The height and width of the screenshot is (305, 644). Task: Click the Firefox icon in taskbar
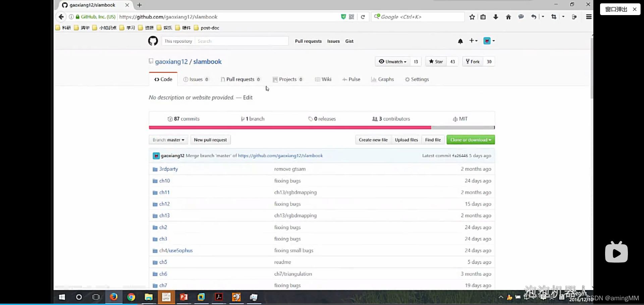tap(114, 297)
